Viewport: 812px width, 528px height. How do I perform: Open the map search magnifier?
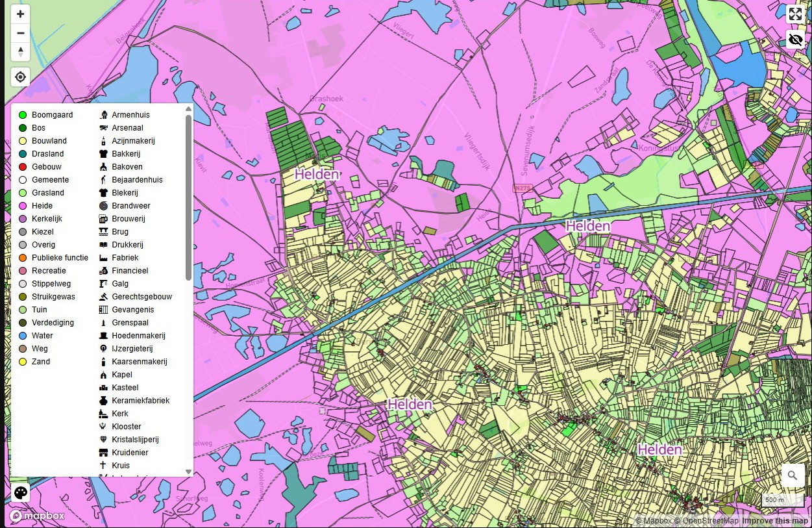793,475
